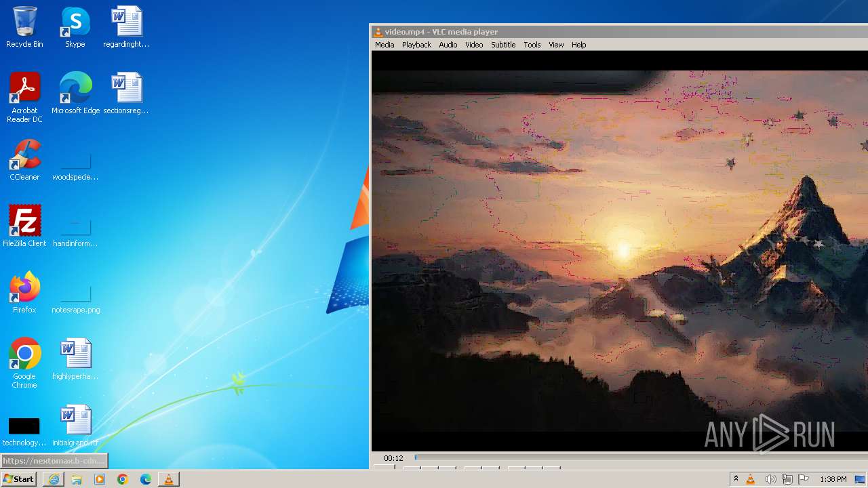This screenshot has height=488, width=868.
Task: Click the 00:12 elapsed time label
Action: click(x=393, y=458)
